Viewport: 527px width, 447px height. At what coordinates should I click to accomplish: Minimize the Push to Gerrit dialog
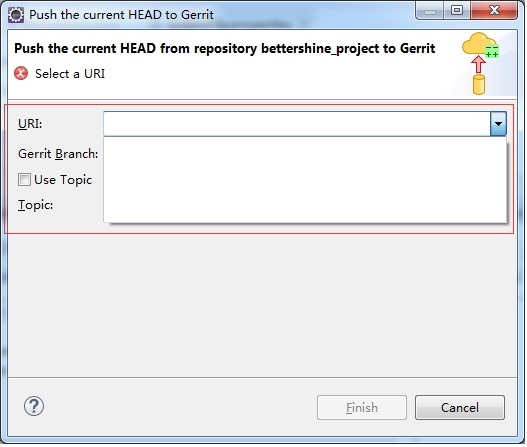[x=430, y=11]
